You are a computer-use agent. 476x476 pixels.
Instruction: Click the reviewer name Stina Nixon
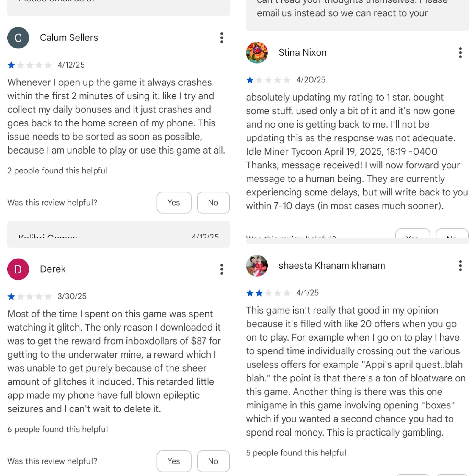[303, 53]
